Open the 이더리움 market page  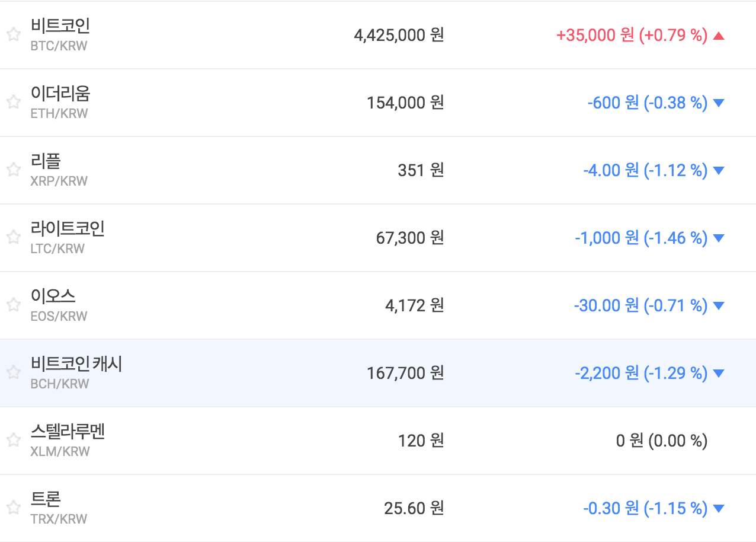point(60,93)
